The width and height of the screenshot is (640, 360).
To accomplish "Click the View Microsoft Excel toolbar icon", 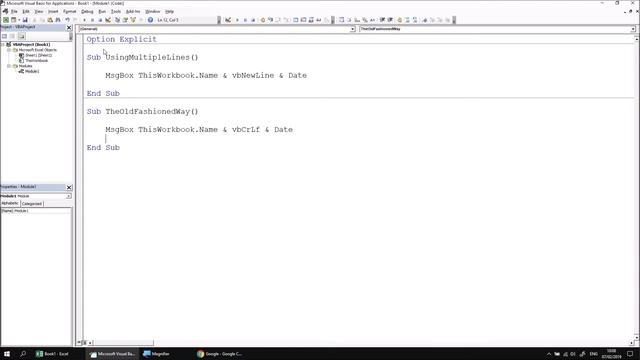I will pos(6,20).
